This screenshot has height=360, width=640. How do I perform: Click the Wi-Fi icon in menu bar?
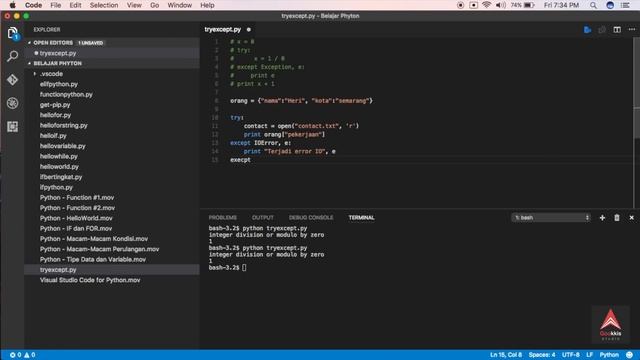[x=486, y=5]
